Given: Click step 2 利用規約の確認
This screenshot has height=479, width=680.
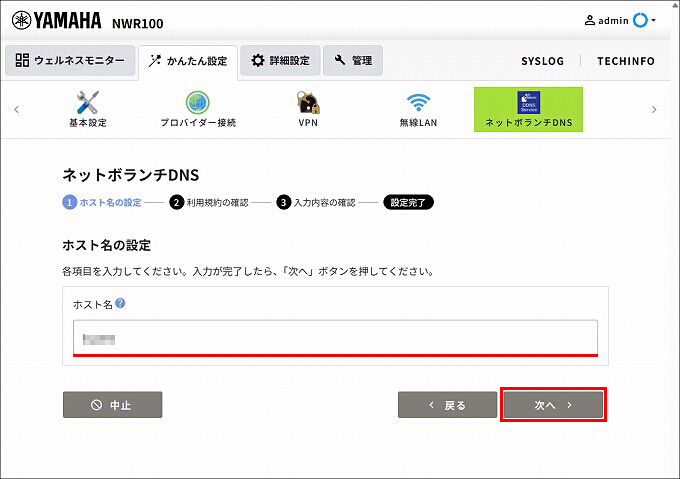Looking at the screenshot, I should [209, 202].
